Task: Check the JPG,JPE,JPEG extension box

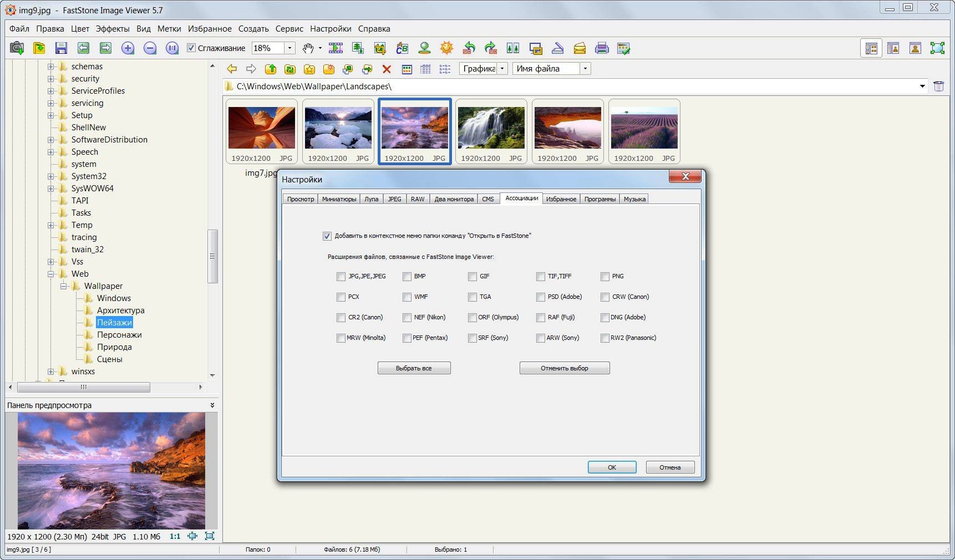Action: click(341, 276)
